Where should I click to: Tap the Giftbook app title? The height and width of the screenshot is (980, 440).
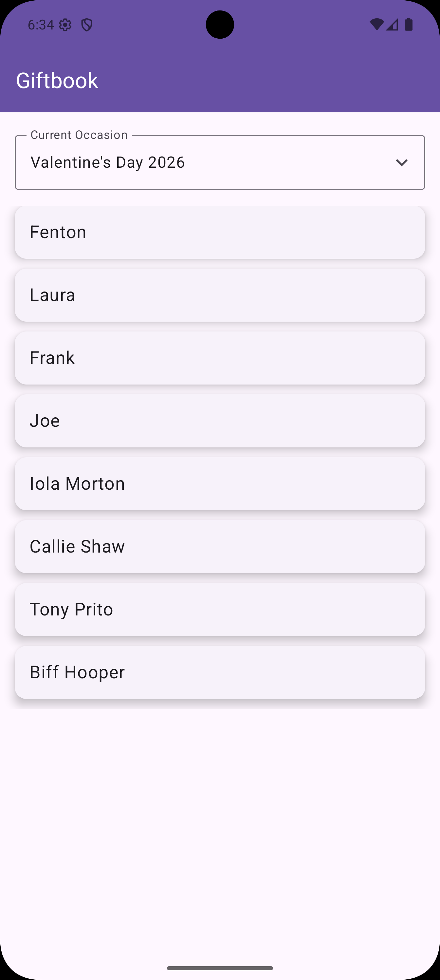point(57,81)
